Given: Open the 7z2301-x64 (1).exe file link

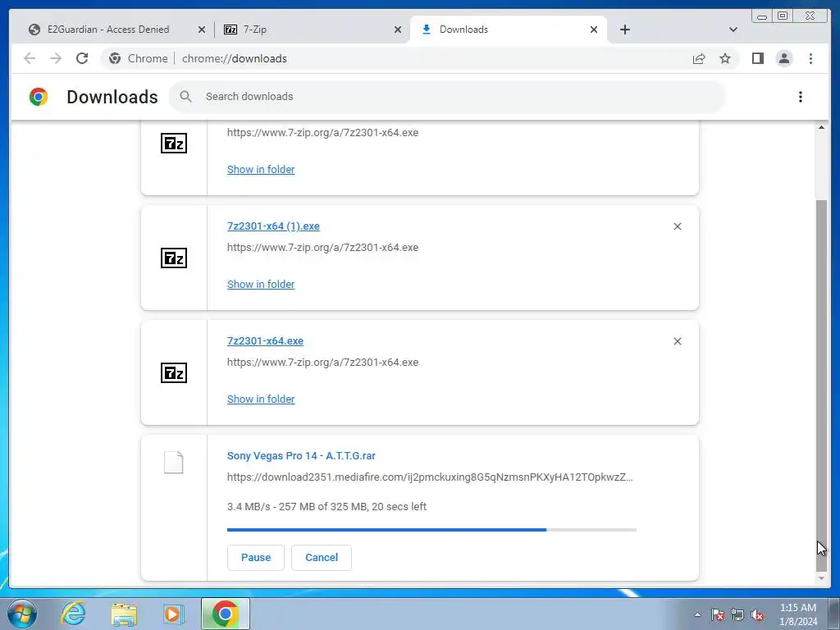Looking at the screenshot, I should pyautogui.click(x=273, y=226).
